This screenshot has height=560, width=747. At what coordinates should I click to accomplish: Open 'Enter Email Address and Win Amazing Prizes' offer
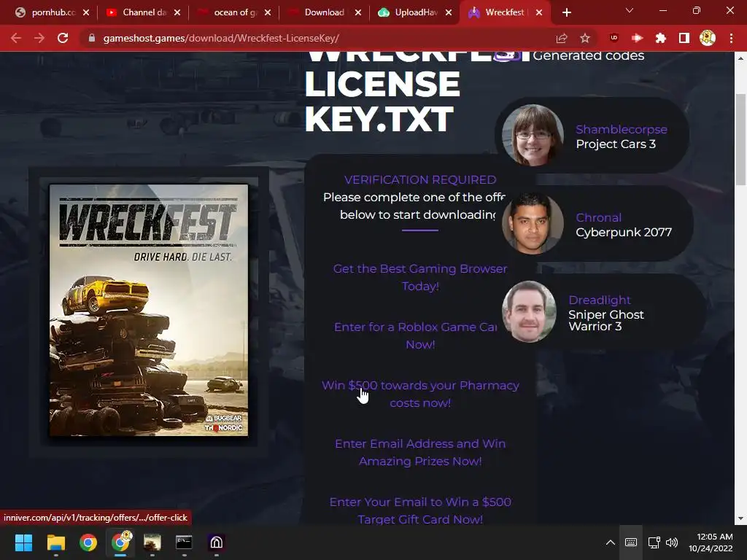coord(420,452)
